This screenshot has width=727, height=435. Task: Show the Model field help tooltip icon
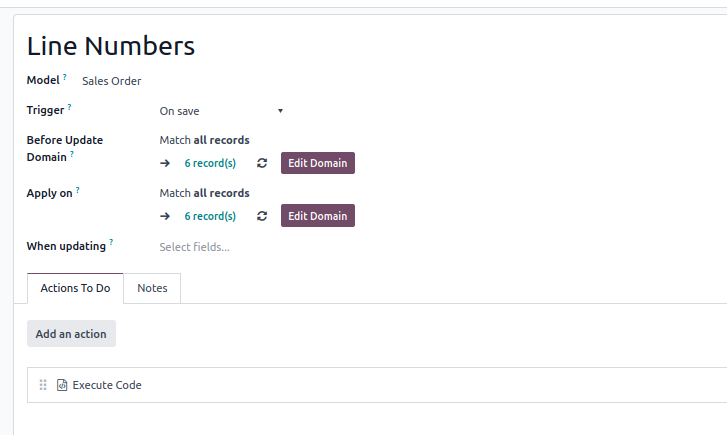(65, 76)
